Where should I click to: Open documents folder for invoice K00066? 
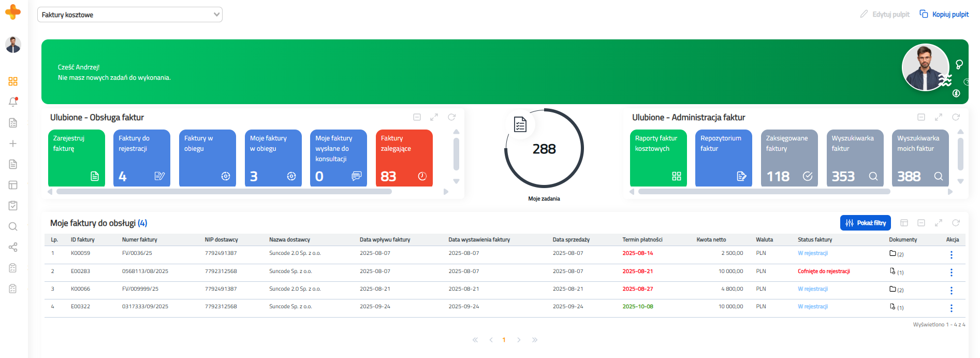[893, 289]
